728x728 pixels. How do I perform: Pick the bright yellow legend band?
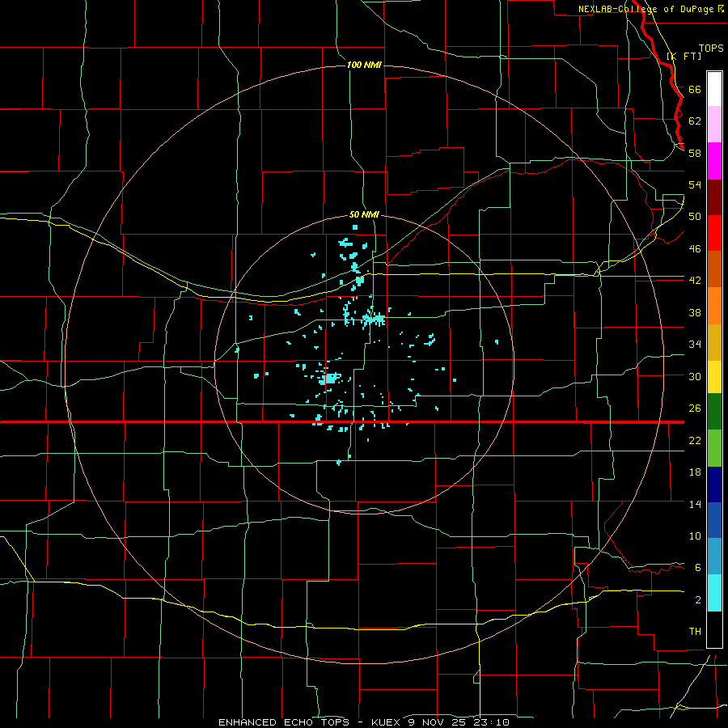click(714, 377)
